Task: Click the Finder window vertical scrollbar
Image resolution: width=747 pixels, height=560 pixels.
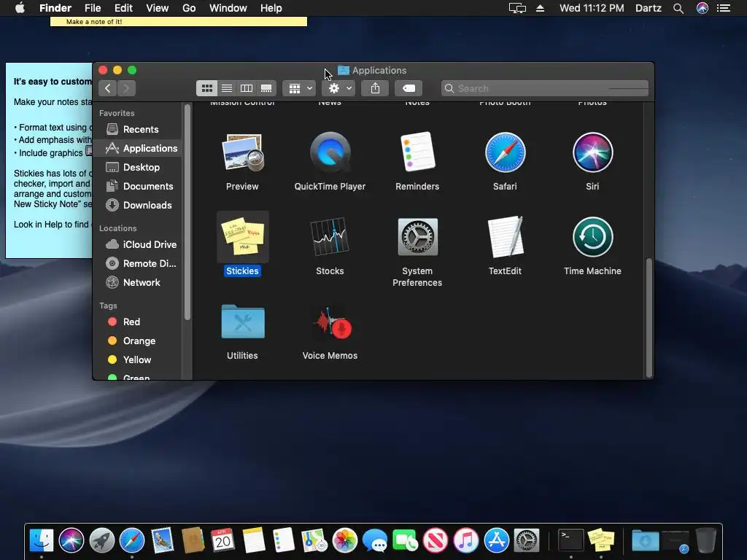Action: [x=649, y=318]
